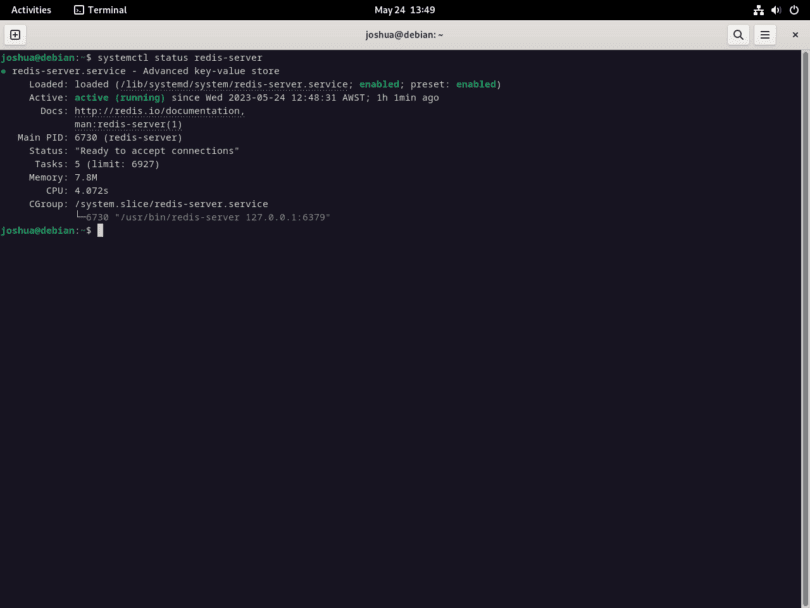Open the terminal search magnifier
Screen dimensions: 810x608
click(738, 33)
